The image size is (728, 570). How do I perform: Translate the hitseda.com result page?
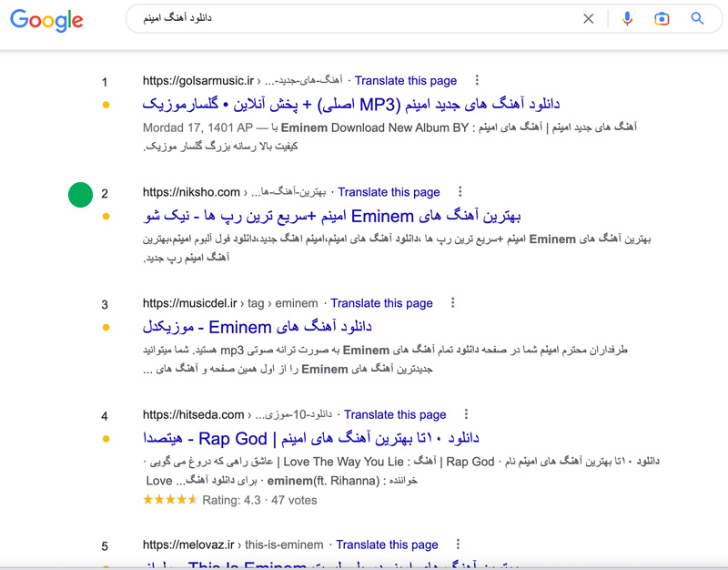click(x=395, y=415)
